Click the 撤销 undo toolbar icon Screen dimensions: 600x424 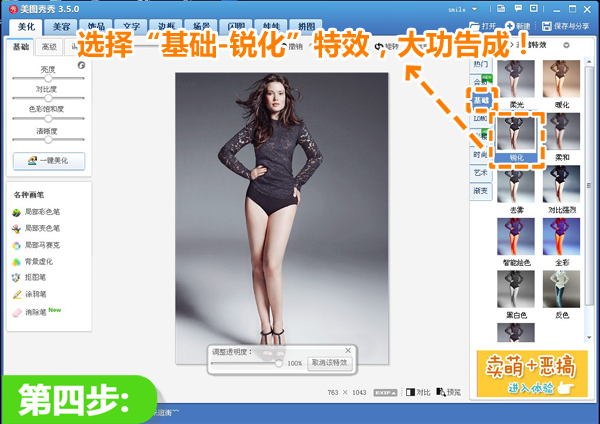click(293, 46)
